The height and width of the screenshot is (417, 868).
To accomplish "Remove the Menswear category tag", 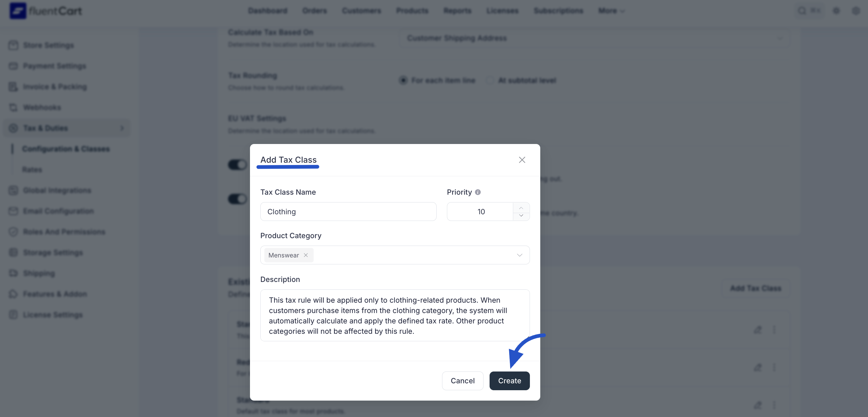I will 306,255.
